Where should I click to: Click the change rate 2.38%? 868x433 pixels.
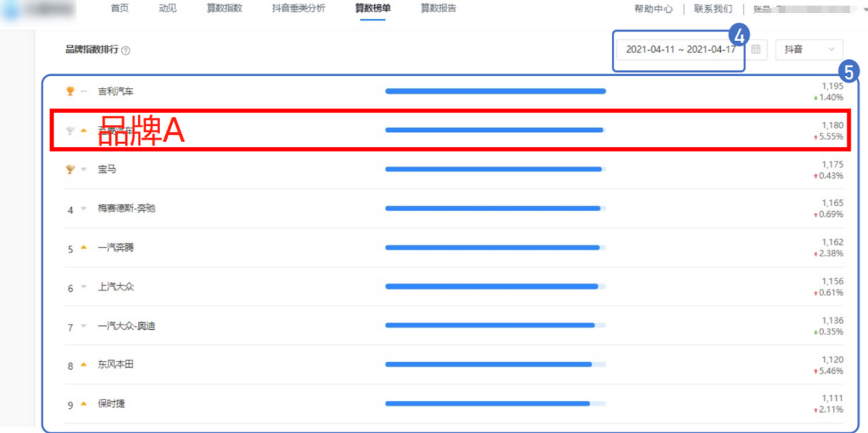(x=831, y=253)
